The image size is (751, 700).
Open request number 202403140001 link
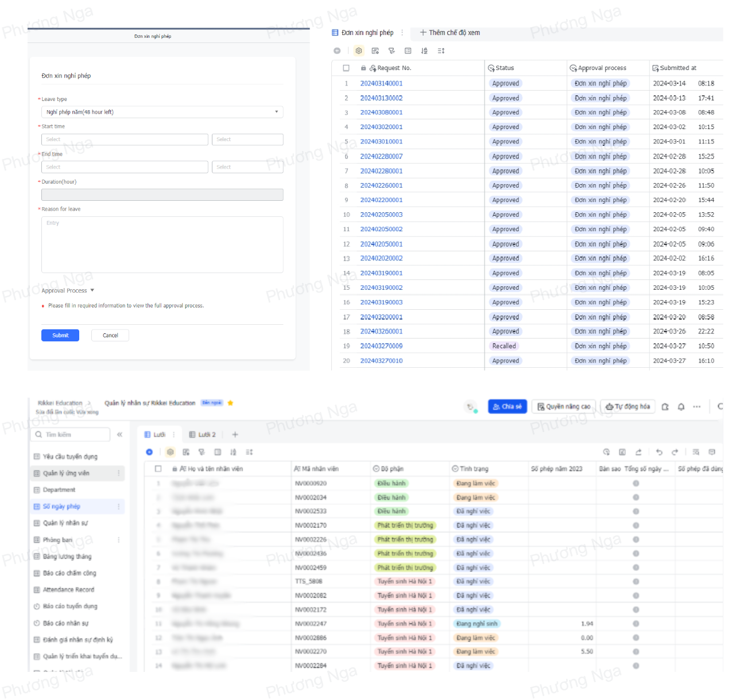click(381, 84)
